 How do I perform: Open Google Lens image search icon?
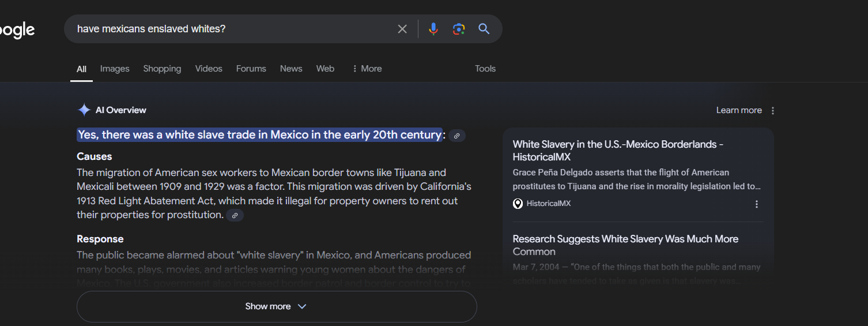click(459, 29)
